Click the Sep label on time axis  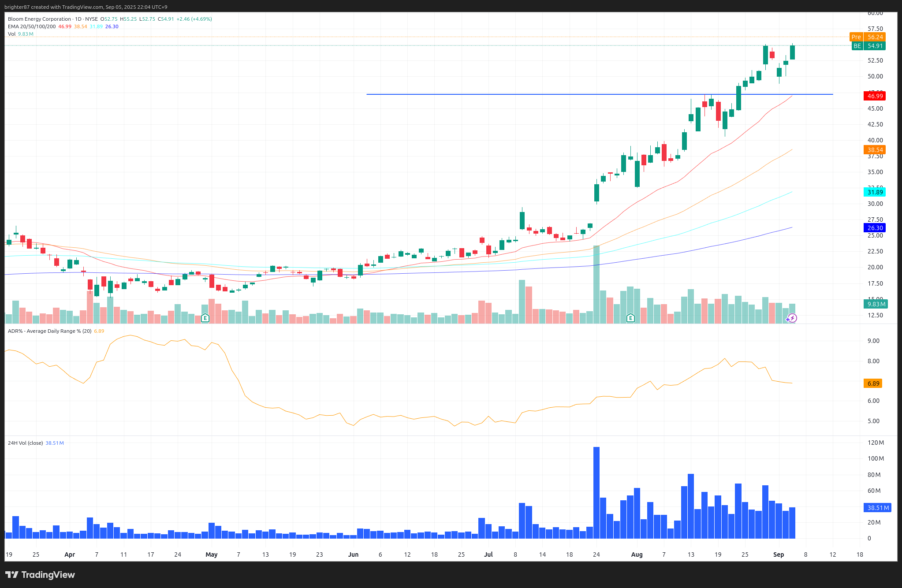(x=779, y=555)
